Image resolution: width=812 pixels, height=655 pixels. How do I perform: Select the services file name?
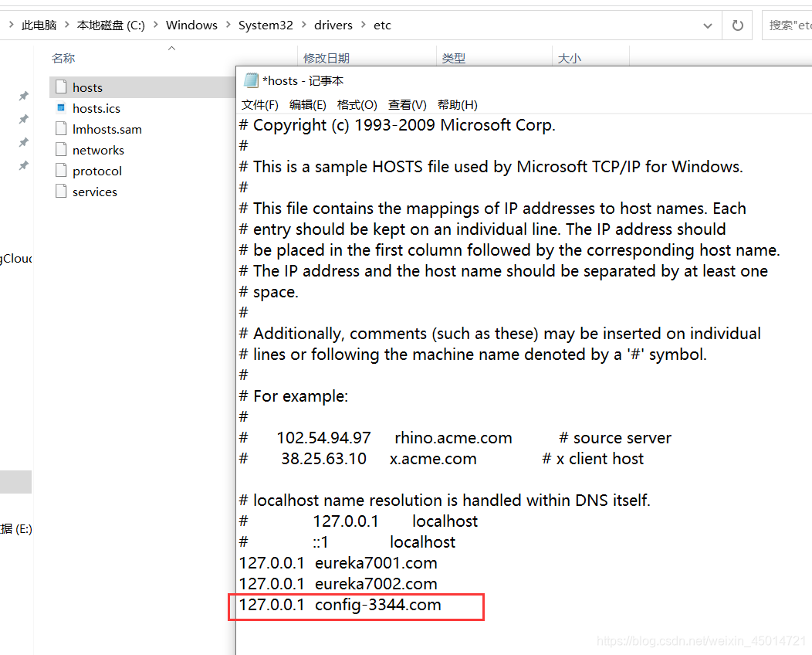(x=95, y=192)
